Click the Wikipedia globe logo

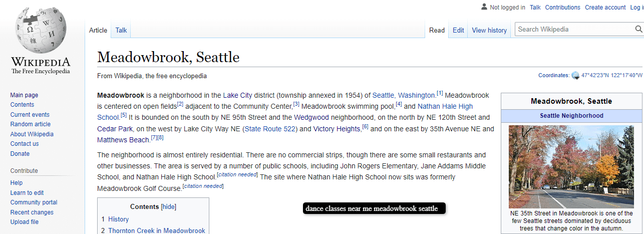click(x=41, y=31)
